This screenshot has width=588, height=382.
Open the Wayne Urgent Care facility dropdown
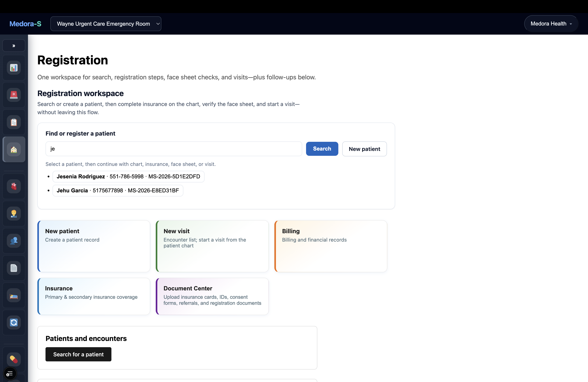[x=106, y=24]
